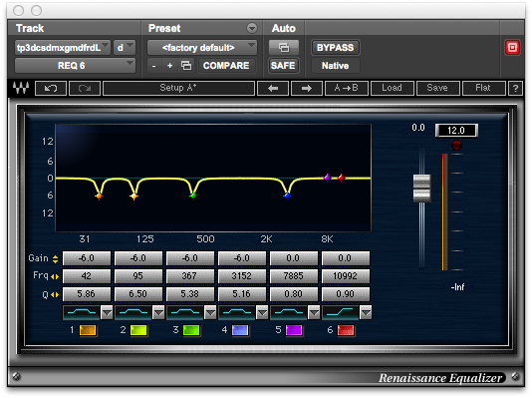Viewport: 532px width, 398px height.
Task: Click the undo arrow button
Action: pyautogui.click(x=51, y=89)
